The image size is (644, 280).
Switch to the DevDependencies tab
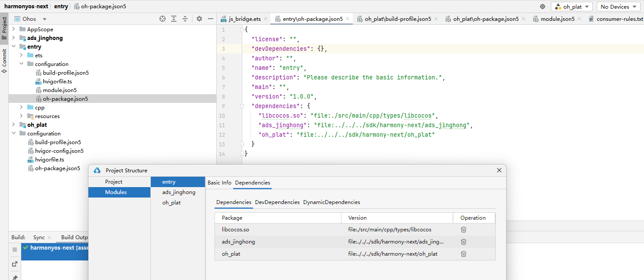pos(277,202)
